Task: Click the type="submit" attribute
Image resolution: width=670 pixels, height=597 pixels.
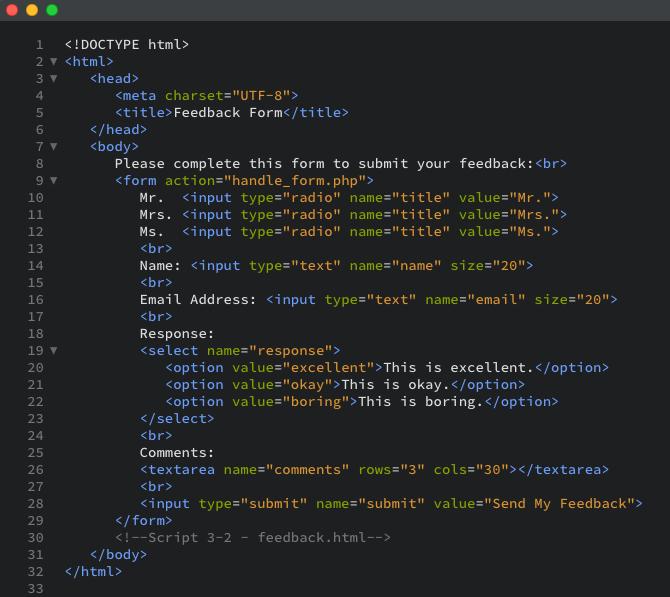Action: [253, 504]
